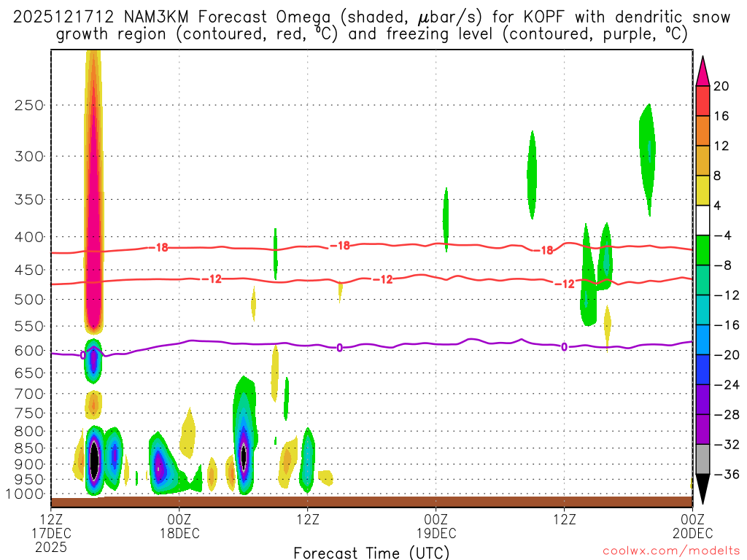Click the 400 pressure level label
This screenshot has width=747, height=560.
(29, 237)
